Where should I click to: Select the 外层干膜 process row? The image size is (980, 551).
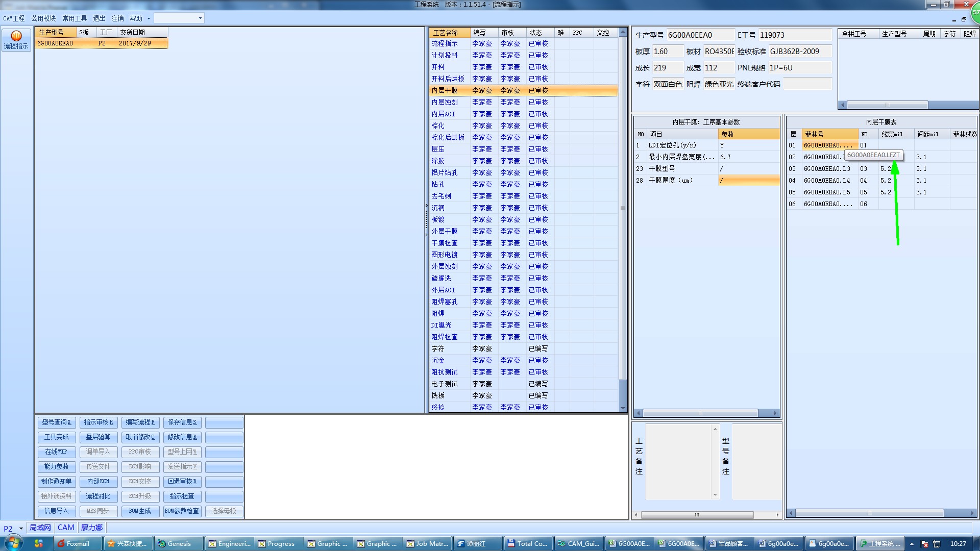pyautogui.click(x=445, y=231)
